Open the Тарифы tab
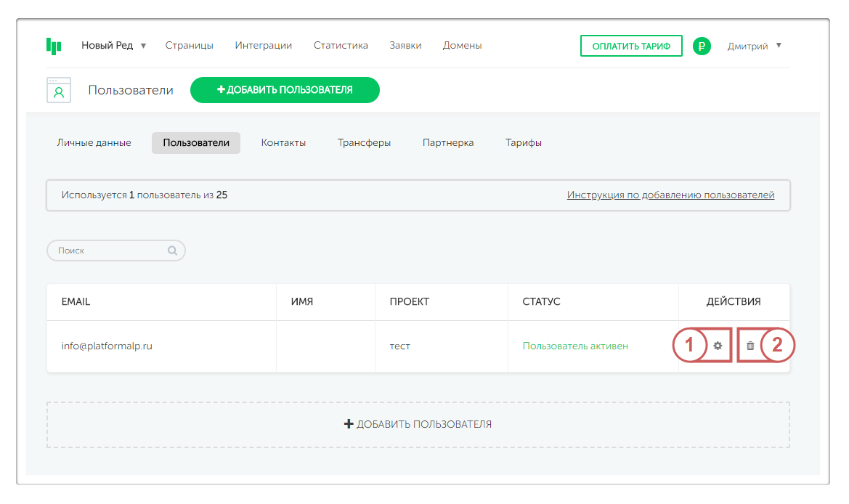Image resolution: width=849 pixels, height=504 pixels. tap(524, 143)
